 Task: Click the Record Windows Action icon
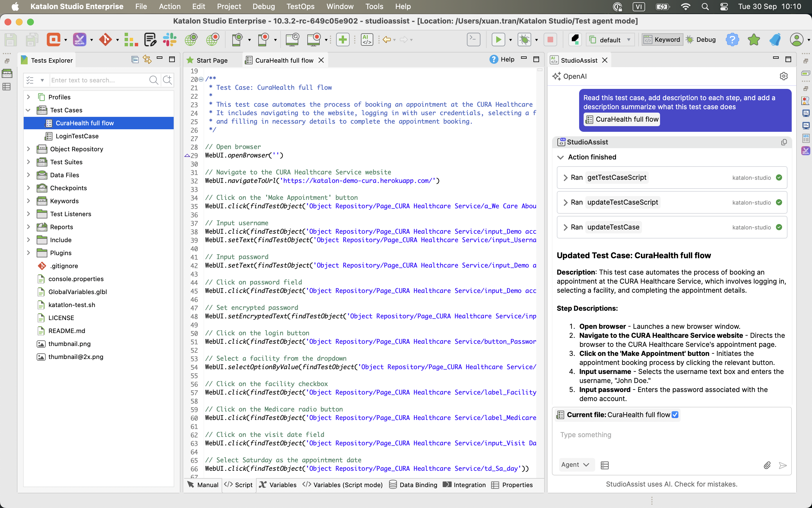(314, 40)
